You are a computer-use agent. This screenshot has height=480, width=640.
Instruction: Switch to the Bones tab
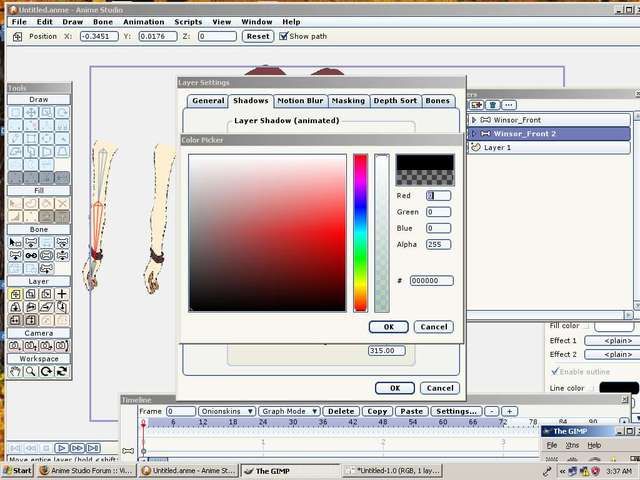coord(438,101)
